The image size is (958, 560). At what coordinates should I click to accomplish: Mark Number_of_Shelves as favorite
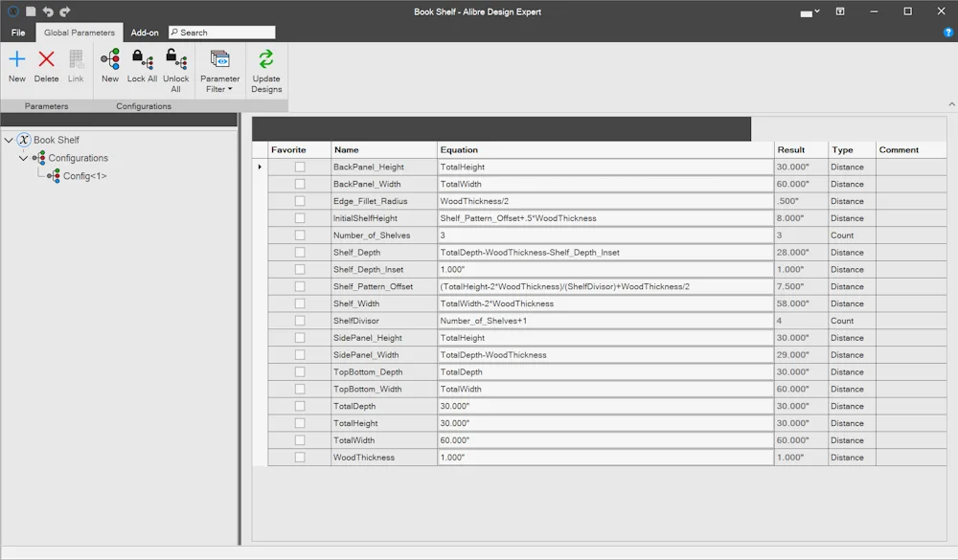pos(299,235)
